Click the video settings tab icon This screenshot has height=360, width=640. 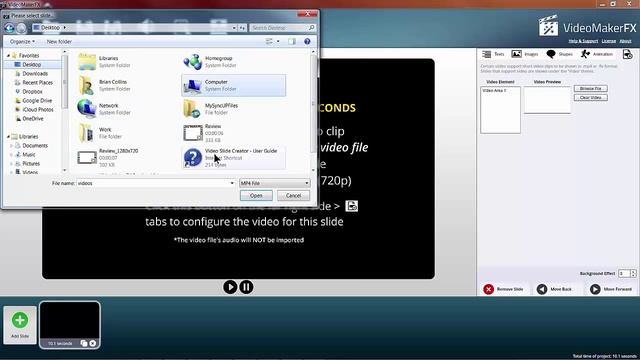627,54
